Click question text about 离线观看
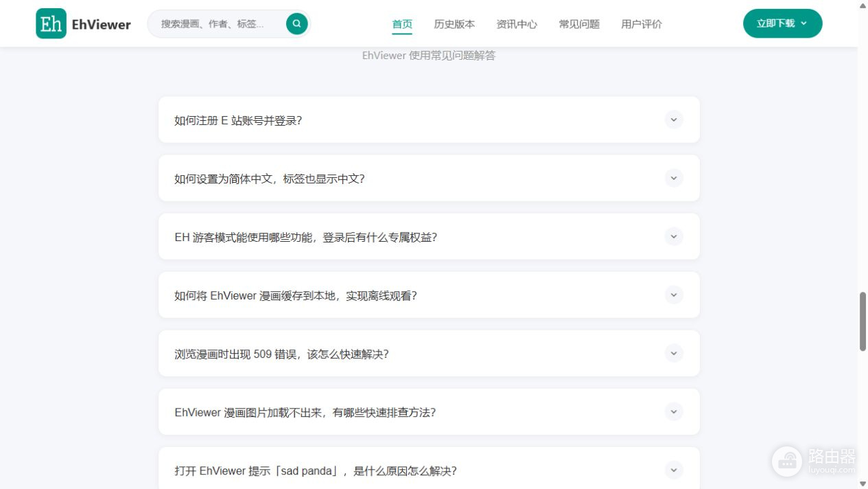This screenshot has width=868, height=489. [x=296, y=295]
